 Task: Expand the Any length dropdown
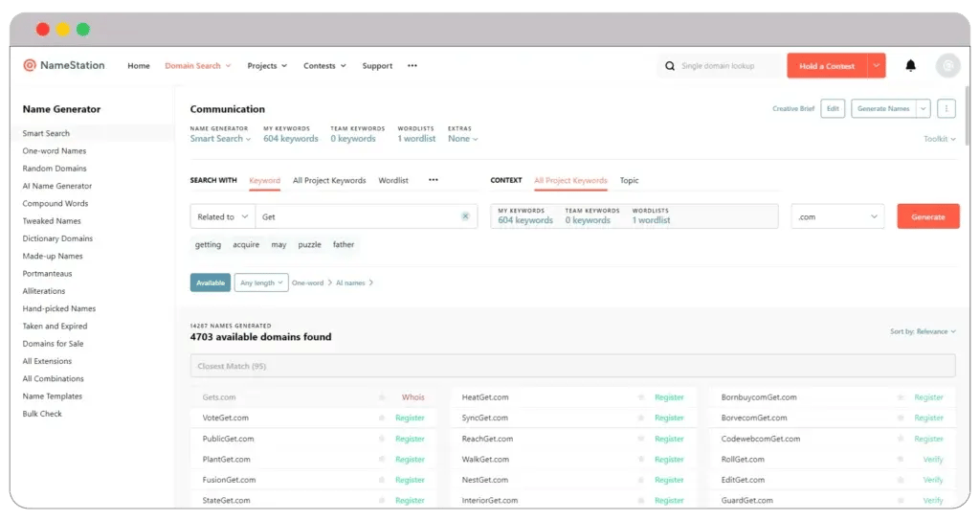261,283
